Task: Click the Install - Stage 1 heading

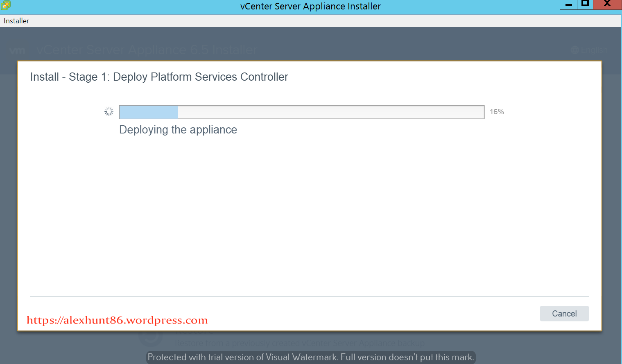Action: pos(159,77)
